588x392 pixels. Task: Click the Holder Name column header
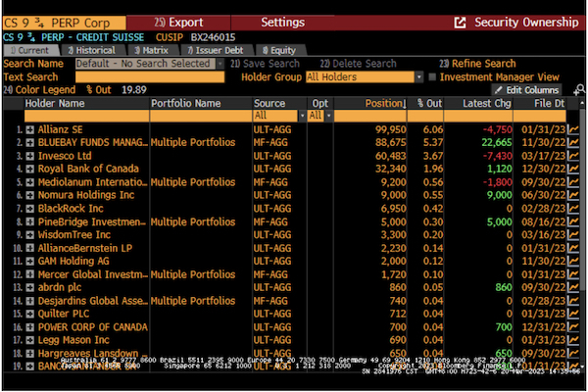(55, 104)
